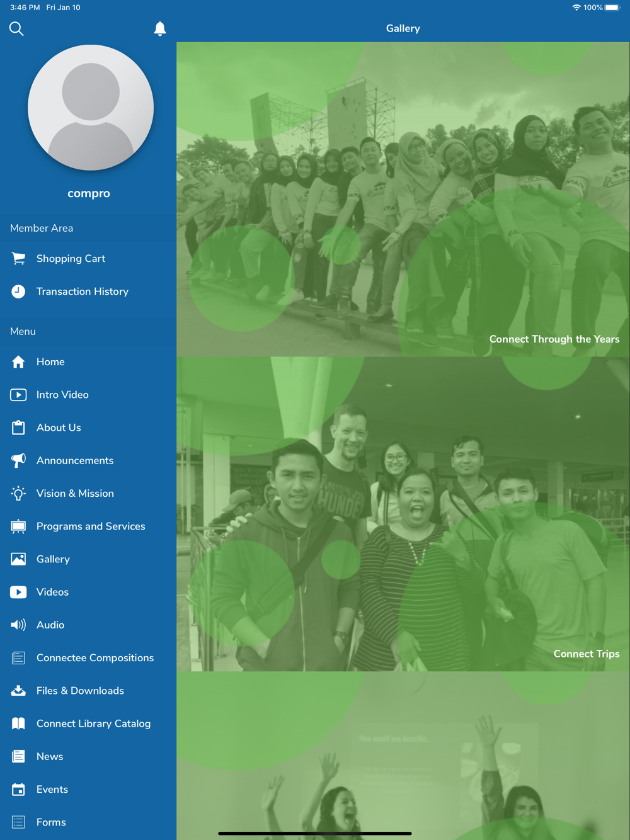The height and width of the screenshot is (840, 630).
Task: Click the Gallery picture icon
Action: pos(18,559)
